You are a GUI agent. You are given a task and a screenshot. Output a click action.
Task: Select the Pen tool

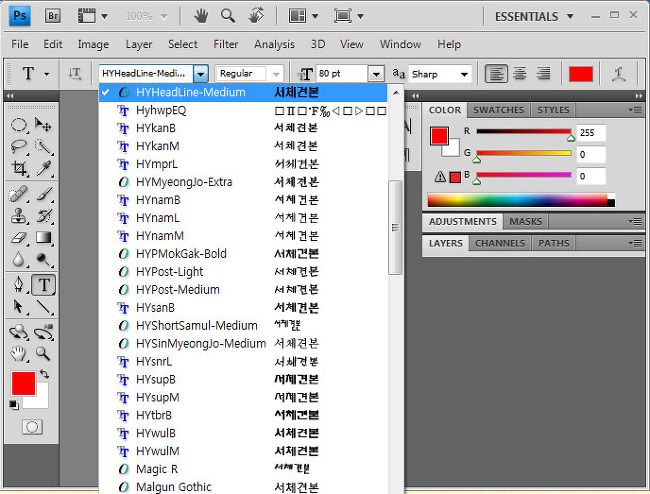(19, 285)
